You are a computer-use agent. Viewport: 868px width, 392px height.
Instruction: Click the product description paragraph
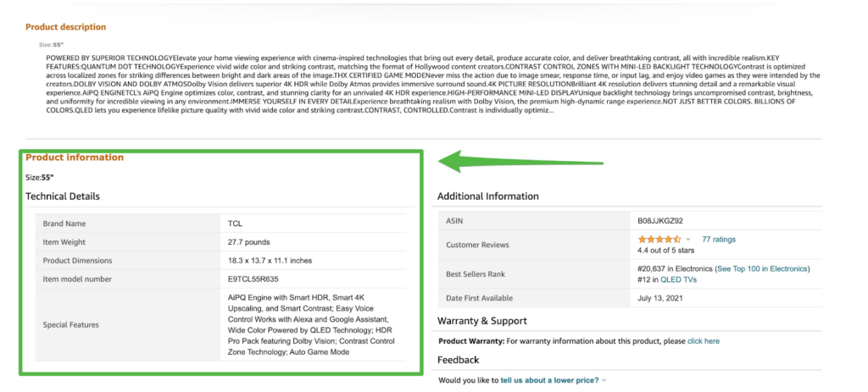point(433,85)
